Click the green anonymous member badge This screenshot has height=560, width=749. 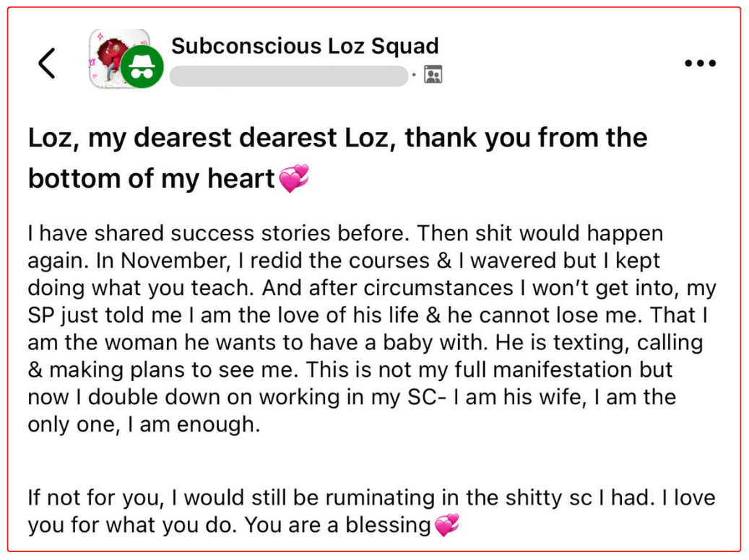click(x=142, y=69)
